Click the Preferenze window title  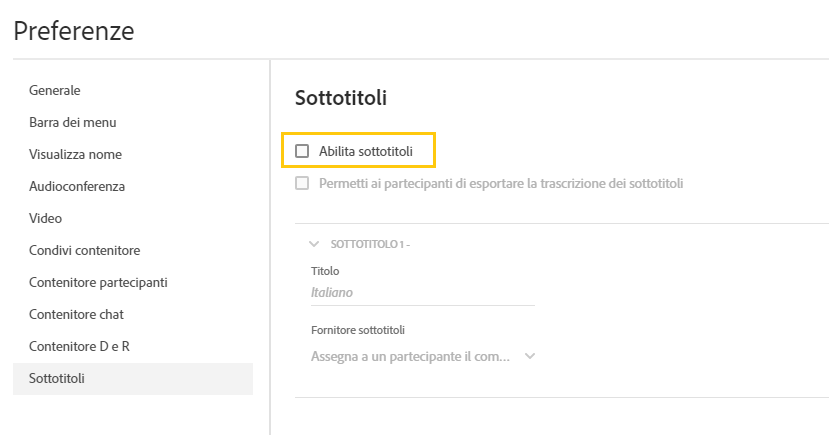coord(74,31)
